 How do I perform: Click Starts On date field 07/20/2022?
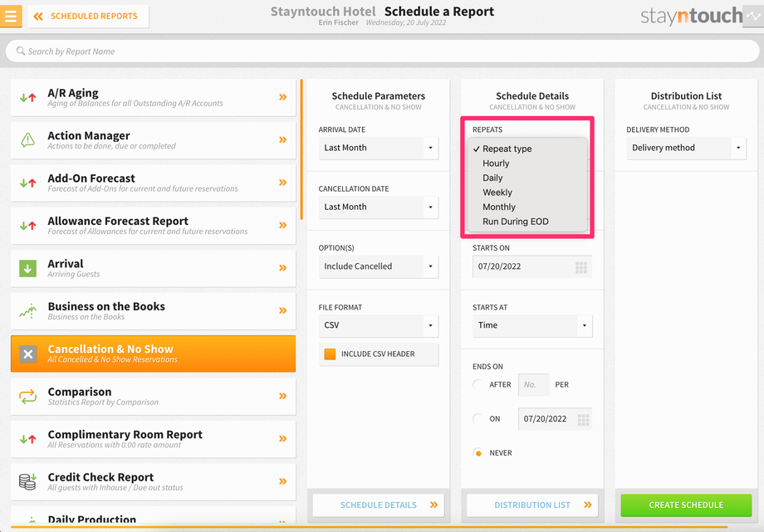point(532,266)
